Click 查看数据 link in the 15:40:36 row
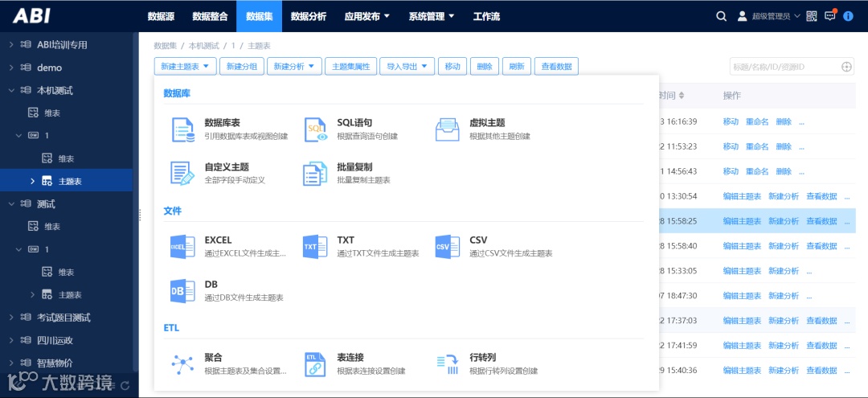The width and height of the screenshot is (868, 398). point(821,371)
